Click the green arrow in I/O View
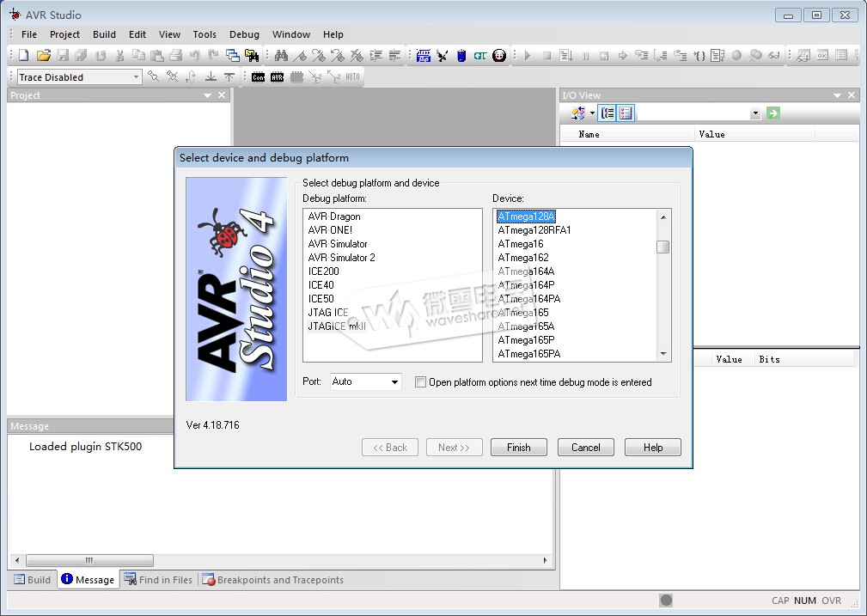 tap(773, 113)
